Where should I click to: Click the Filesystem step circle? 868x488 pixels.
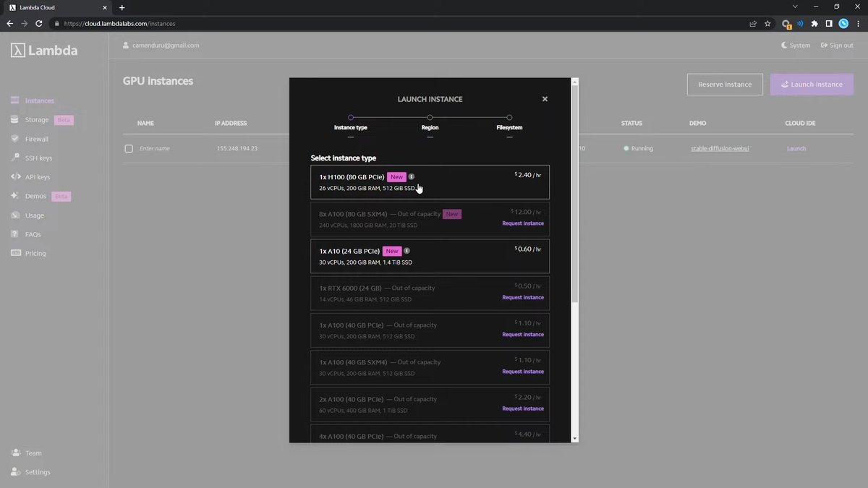509,117
